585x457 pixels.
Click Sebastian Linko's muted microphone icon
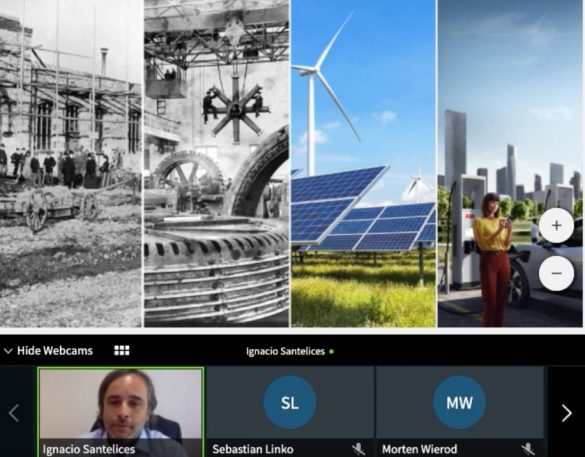click(358, 449)
